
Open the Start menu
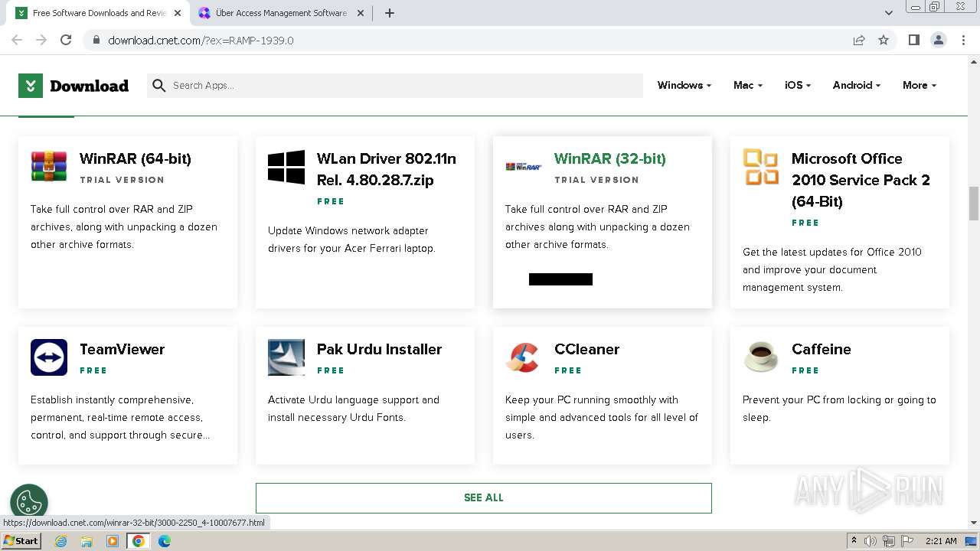21,541
